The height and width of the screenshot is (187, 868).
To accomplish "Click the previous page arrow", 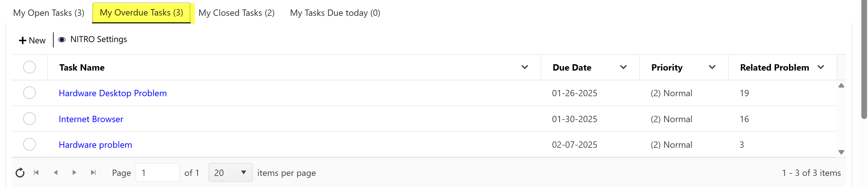I will [56, 172].
